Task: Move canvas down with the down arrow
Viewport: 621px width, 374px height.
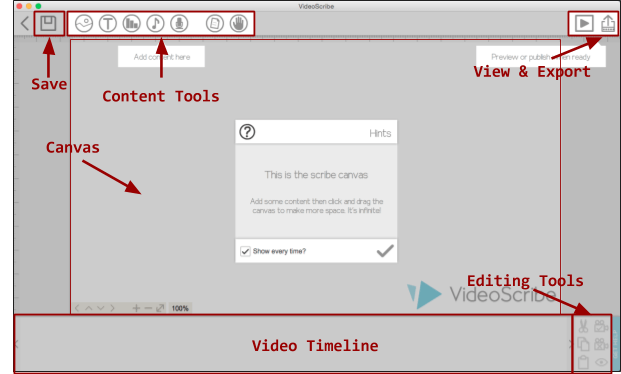Action: click(x=101, y=308)
